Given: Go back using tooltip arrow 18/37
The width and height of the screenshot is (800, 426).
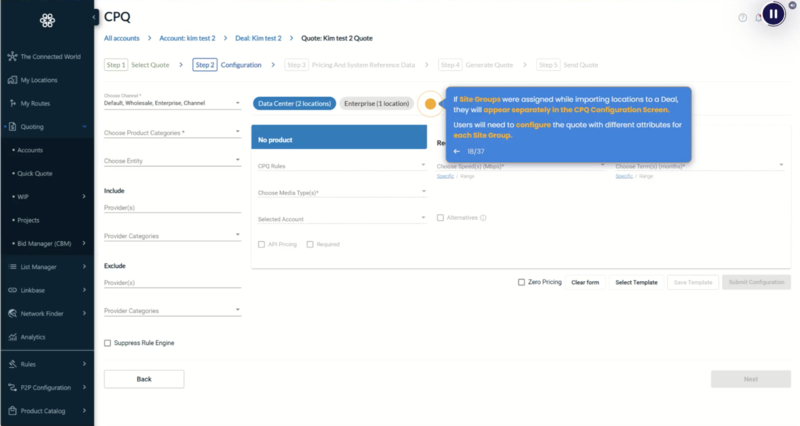Looking at the screenshot, I should click(457, 152).
